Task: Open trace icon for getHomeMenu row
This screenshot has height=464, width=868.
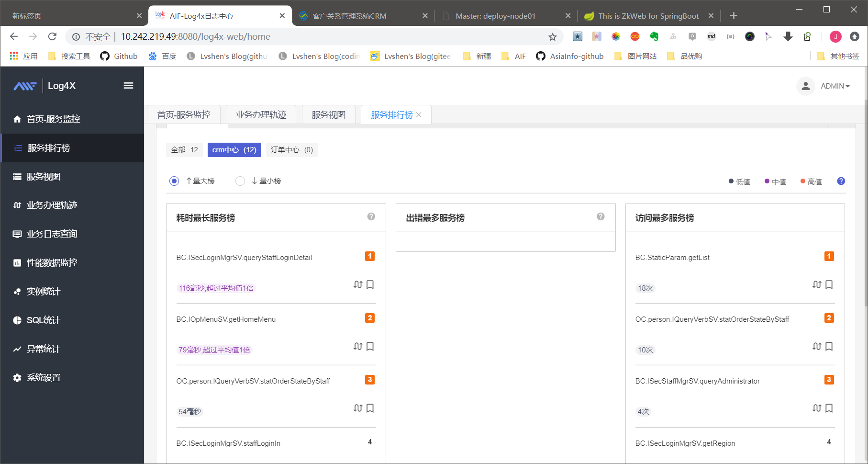Action: point(358,346)
